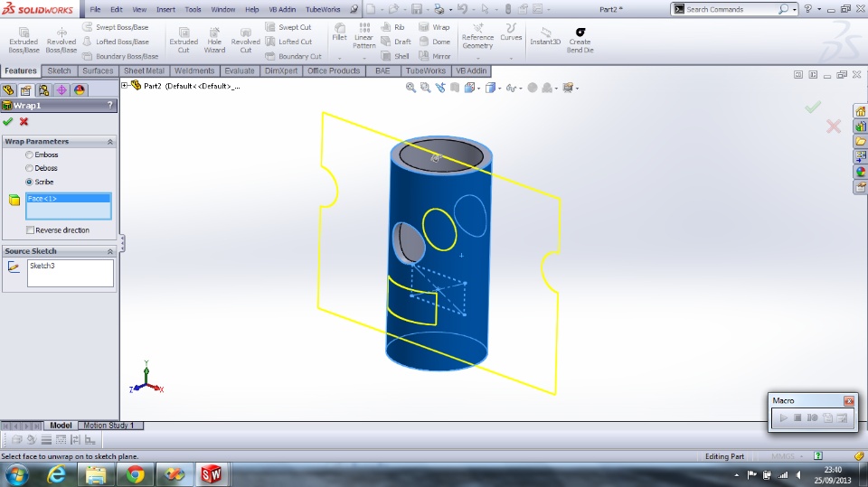Confirm feature with viewport green checkmark

pos(813,107)
